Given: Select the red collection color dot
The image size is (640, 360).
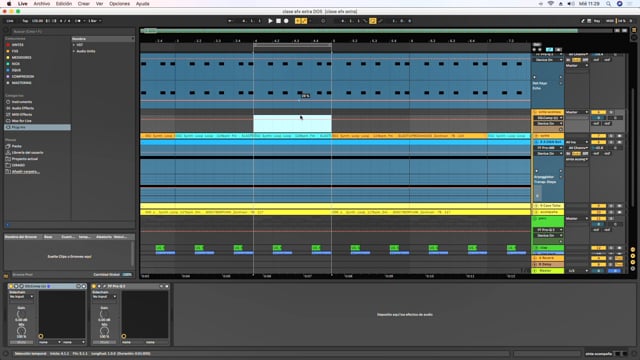Looking at the screenshot, I should point(8,45).
